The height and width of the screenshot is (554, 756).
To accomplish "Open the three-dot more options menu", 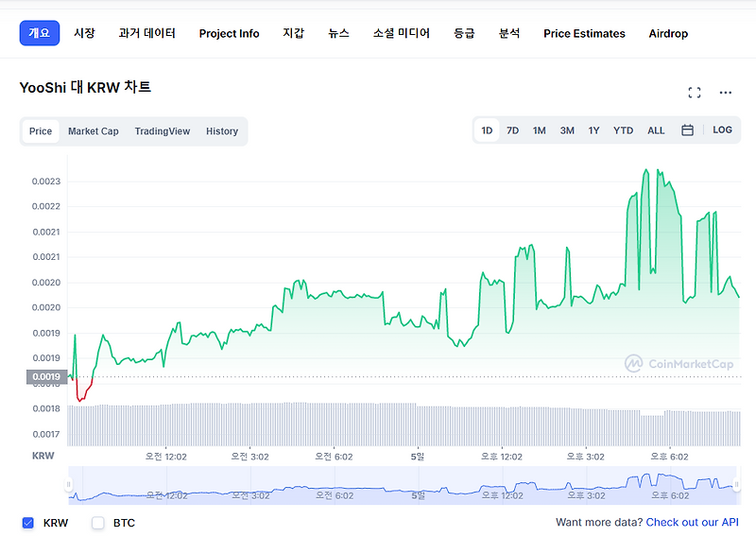I will tap(725, 93).
